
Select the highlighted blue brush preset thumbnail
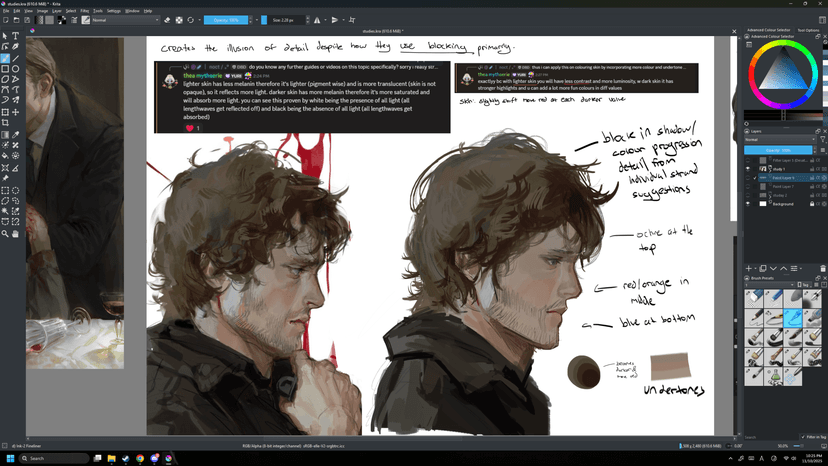point(792,317)
